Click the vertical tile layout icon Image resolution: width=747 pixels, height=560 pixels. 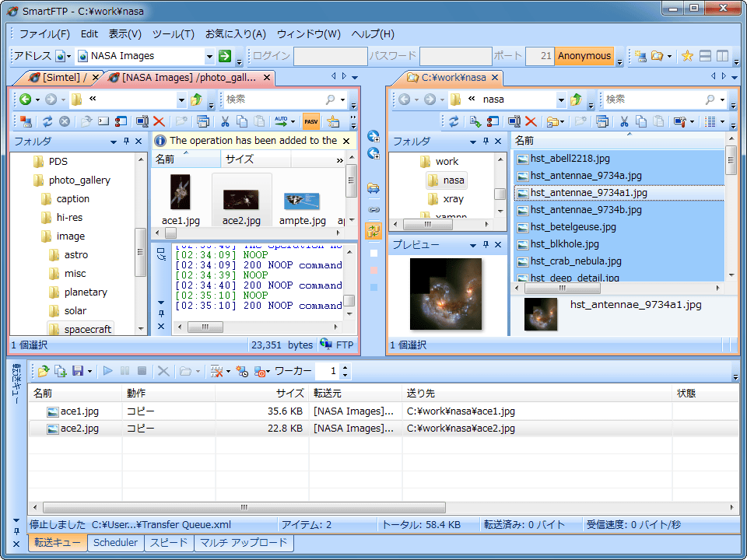click(722, 56)
